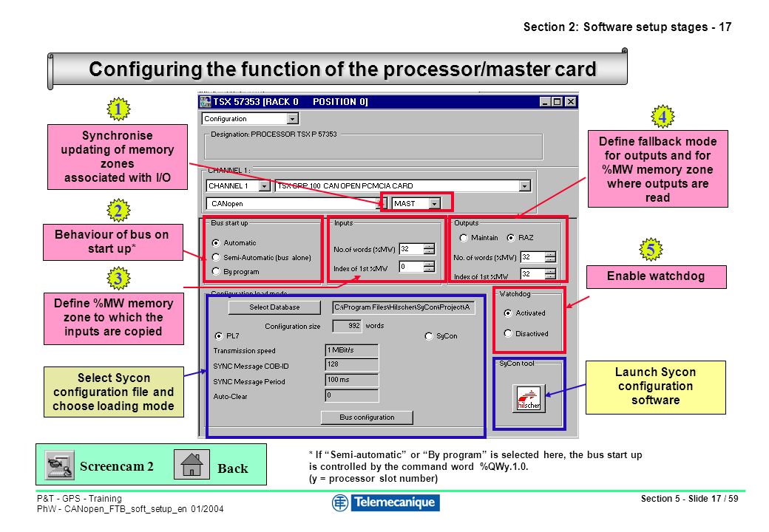
Task: Adjust Inputs No. of words stepper
Action: coord(429,249)
